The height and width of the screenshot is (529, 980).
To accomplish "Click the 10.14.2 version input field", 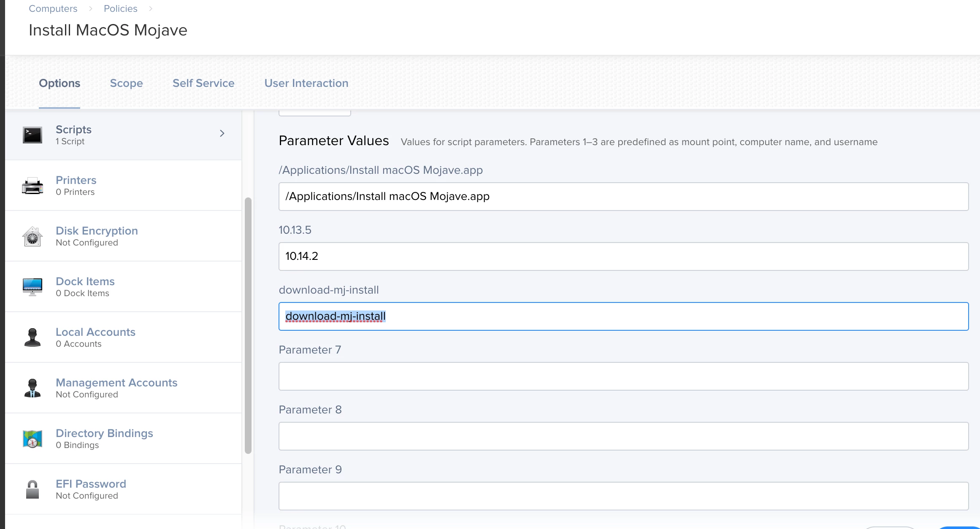I will point(623,256).
